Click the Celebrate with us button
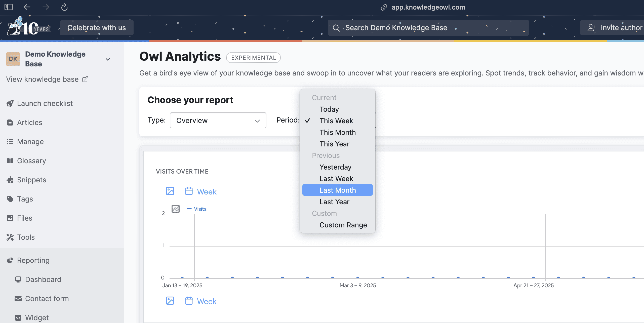644x323 pixels. click(x=97, y=28)
